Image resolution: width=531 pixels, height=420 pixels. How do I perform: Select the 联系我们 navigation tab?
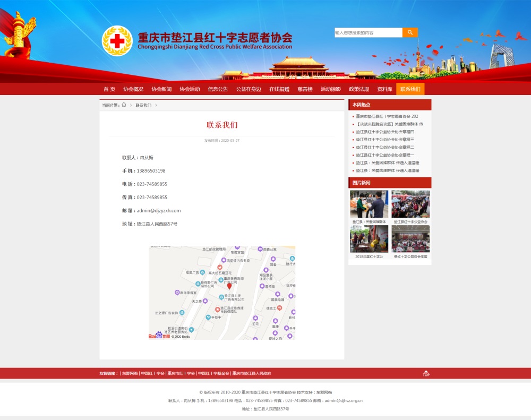410,89
